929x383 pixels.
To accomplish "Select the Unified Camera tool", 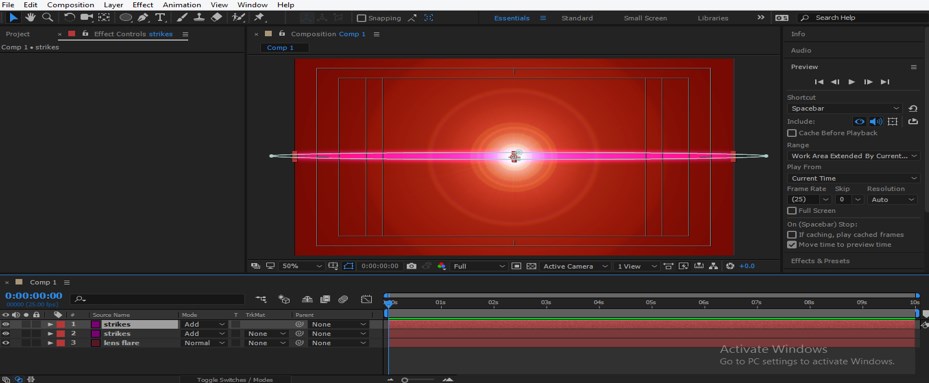I will pos(87,18).
